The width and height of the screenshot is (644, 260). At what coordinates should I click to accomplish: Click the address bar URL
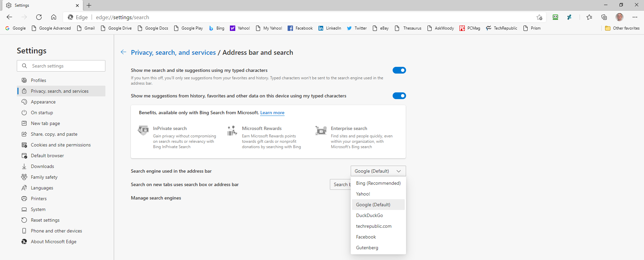point(122,17)
